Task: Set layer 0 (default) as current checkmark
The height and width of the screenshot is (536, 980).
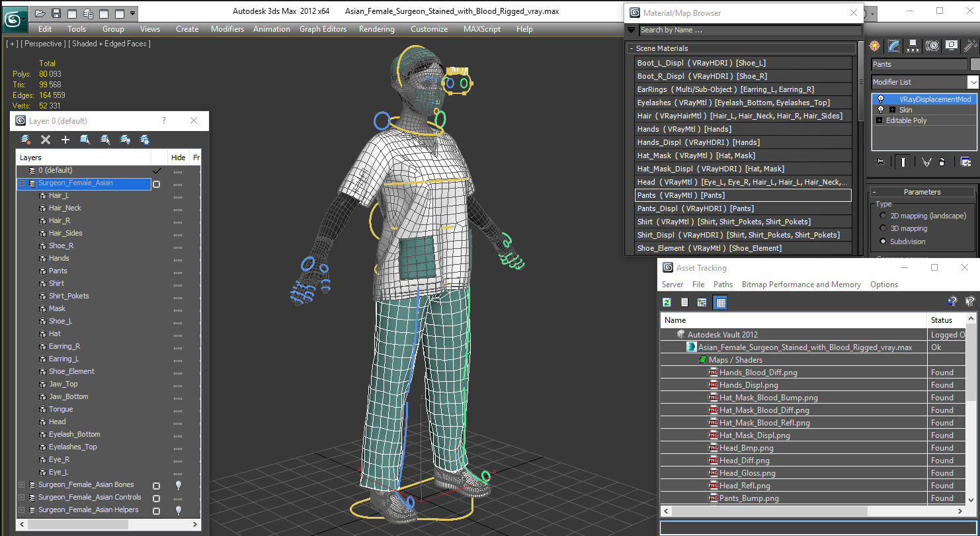Action: coord(157,170)
